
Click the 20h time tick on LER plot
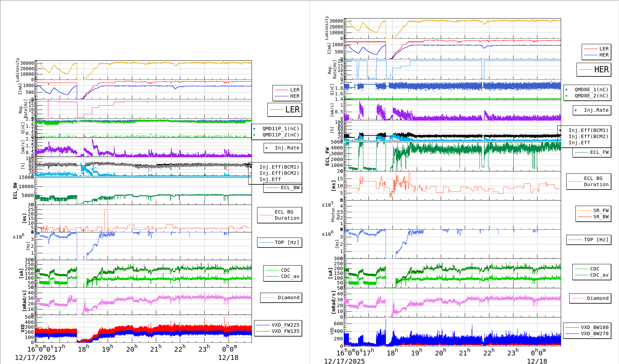(x=131, y=349)
